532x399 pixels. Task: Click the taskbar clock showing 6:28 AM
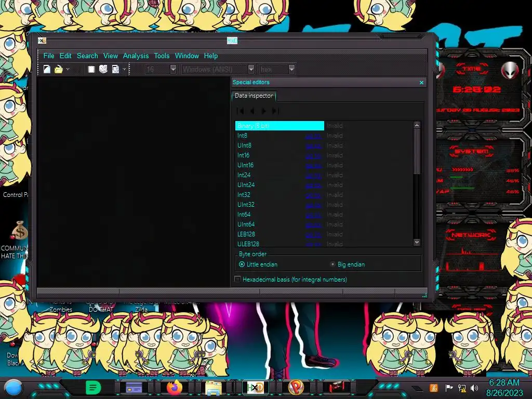click(504, 388)
